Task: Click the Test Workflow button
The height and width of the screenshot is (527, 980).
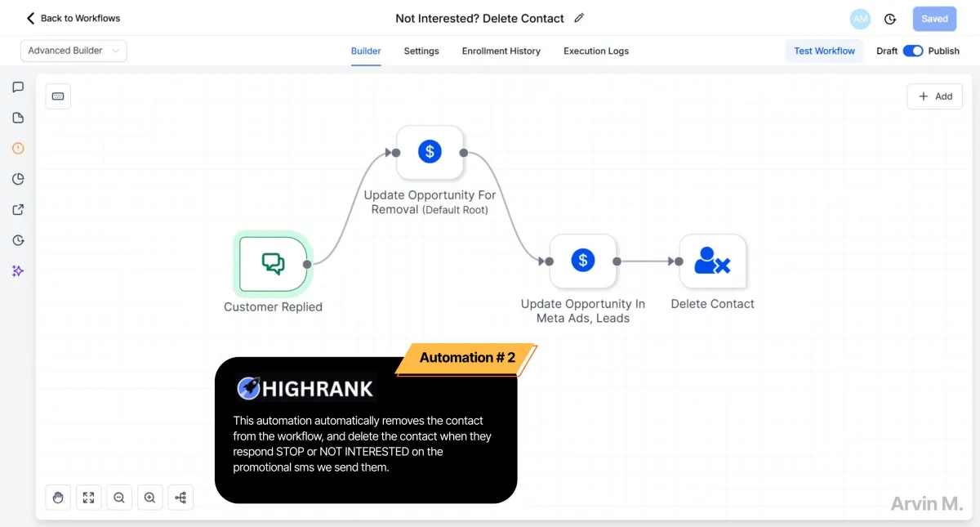Action: (824, 51)
